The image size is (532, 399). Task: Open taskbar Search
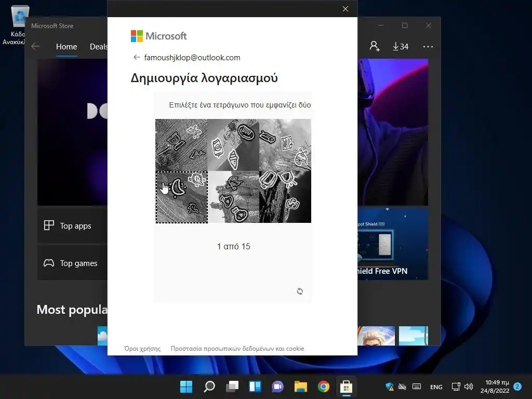[209, 387]
